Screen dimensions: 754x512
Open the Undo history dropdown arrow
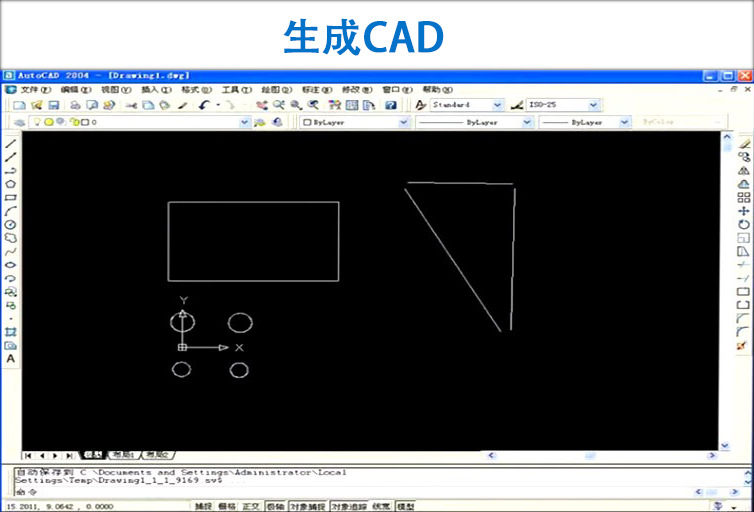click(x=218, y=105)
